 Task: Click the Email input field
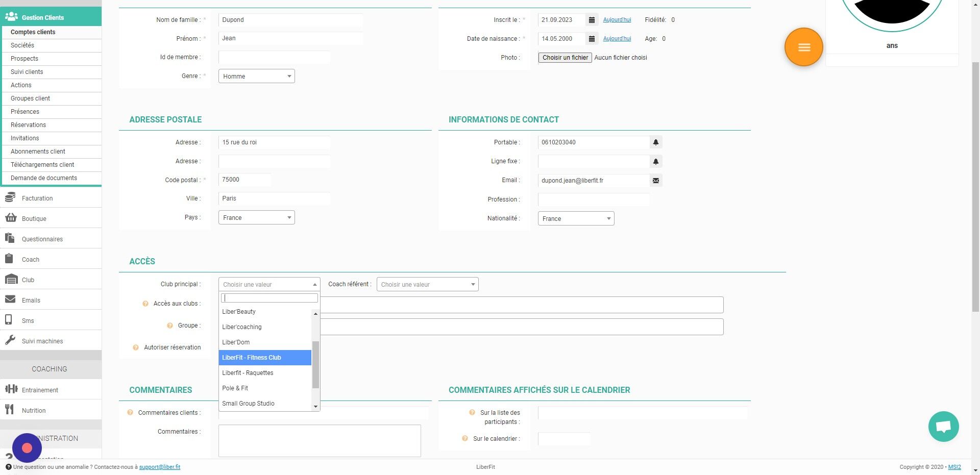(594, 181)
